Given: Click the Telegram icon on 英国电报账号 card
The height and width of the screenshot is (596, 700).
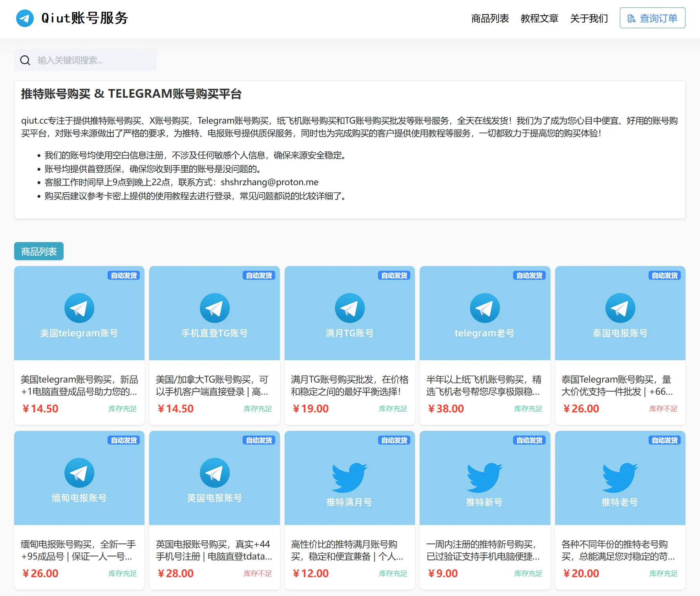Looking at the screenshot, I should click(214, 473).
